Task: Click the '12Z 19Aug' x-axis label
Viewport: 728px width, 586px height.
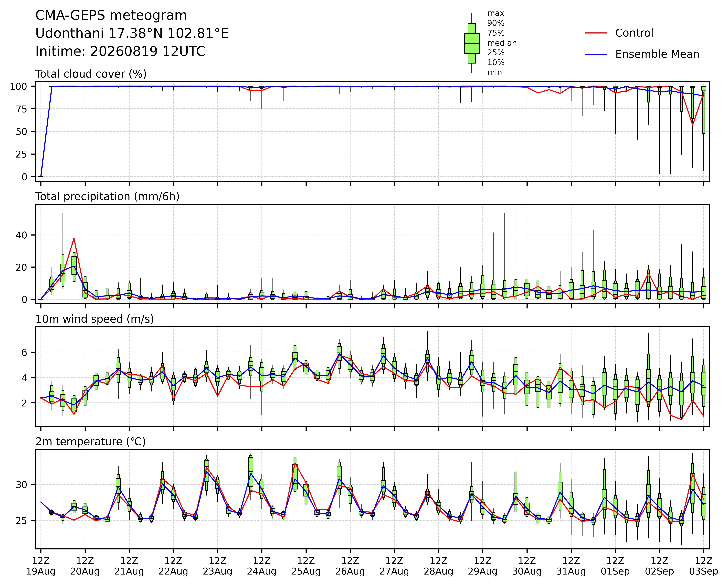Action: 41,566
